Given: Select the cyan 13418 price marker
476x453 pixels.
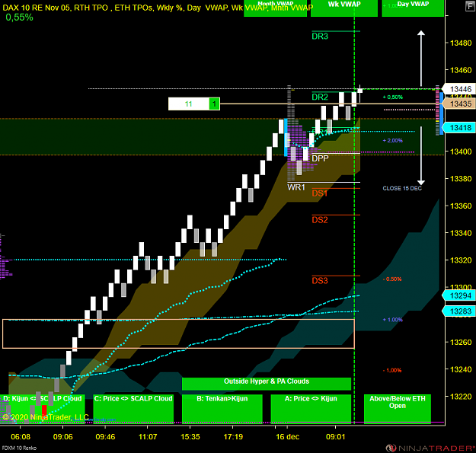Looking at the screenshot, I should 458,127.
